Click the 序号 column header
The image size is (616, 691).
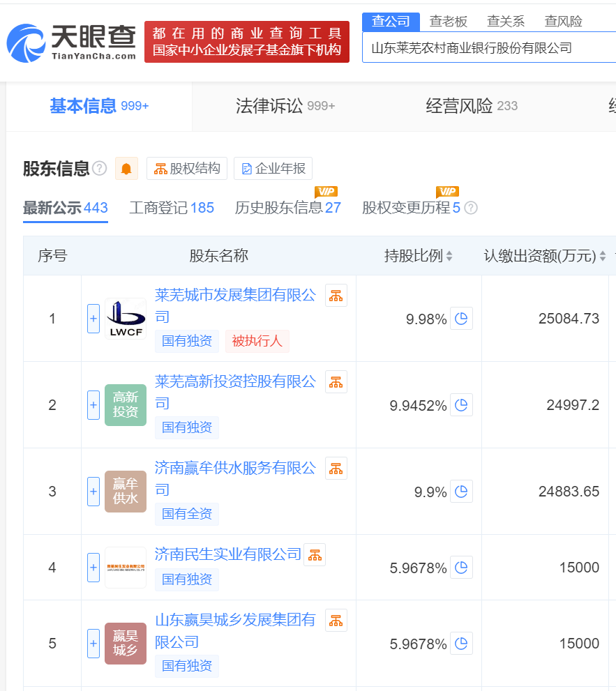click(x=52, y=256)
